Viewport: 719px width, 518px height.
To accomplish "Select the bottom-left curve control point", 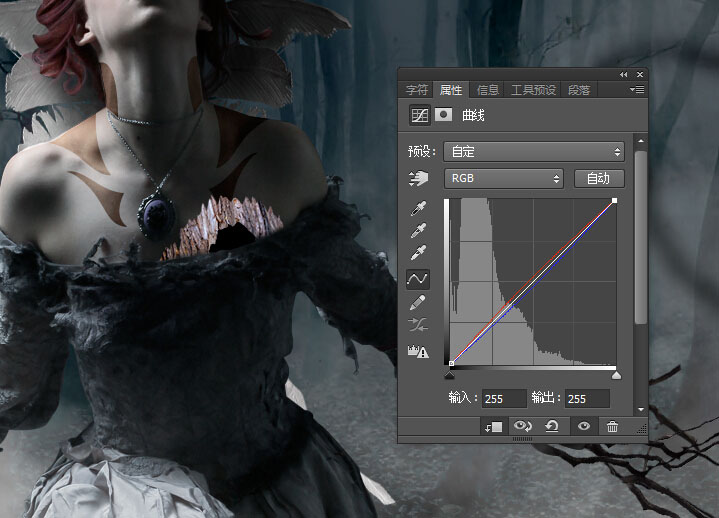I will click(x=452, y=364).
